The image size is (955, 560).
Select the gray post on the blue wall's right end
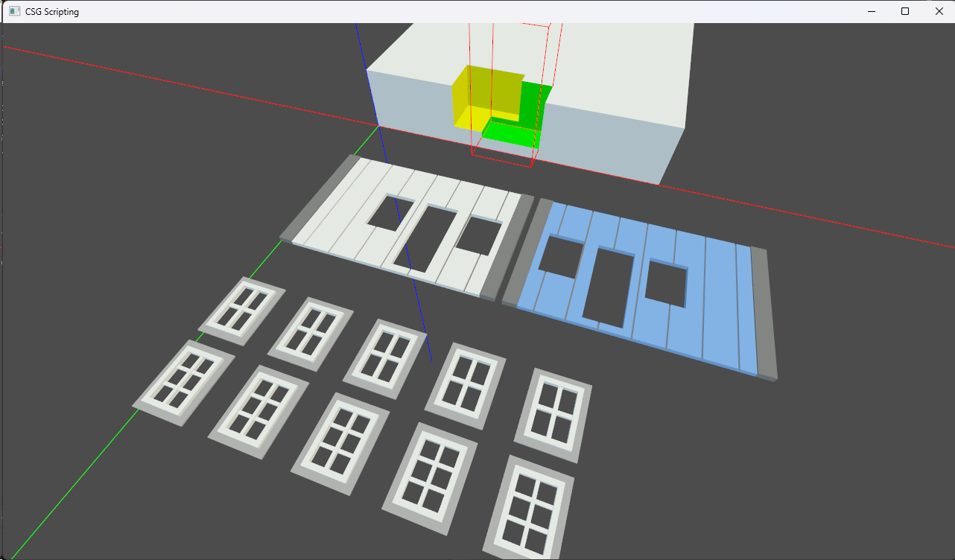[766, 313]
